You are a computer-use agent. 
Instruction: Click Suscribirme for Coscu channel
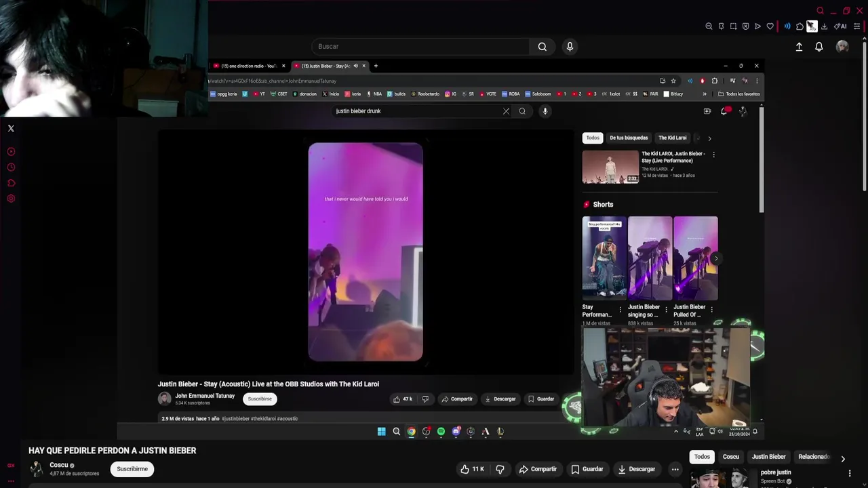(132, 469)
